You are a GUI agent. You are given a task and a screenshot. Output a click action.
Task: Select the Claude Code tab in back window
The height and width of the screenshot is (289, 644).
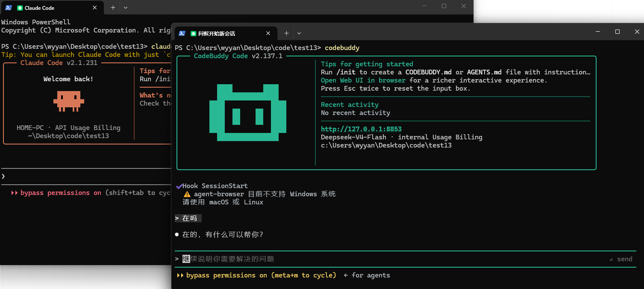(x=53, y=8)
